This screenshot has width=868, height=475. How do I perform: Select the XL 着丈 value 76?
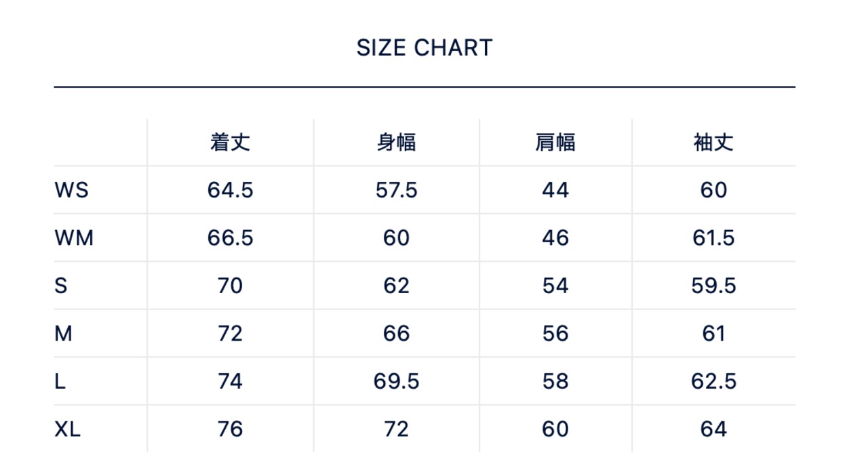[x=230, y=430]
